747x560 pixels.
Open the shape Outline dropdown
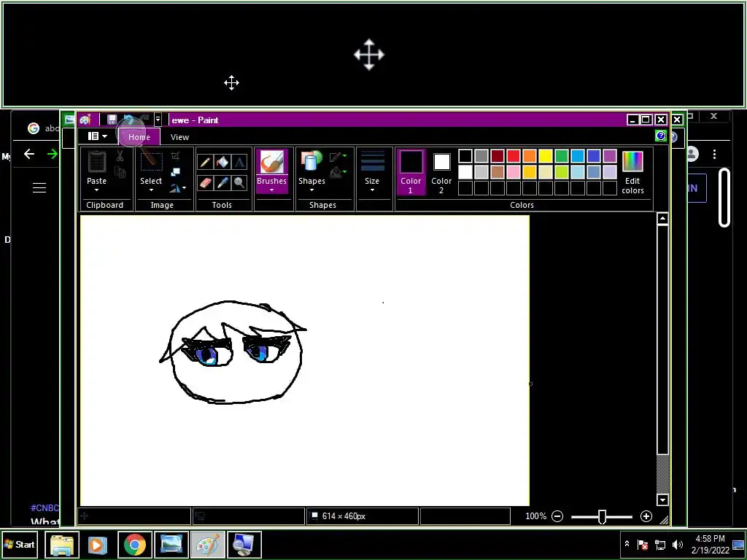(338, 156)
